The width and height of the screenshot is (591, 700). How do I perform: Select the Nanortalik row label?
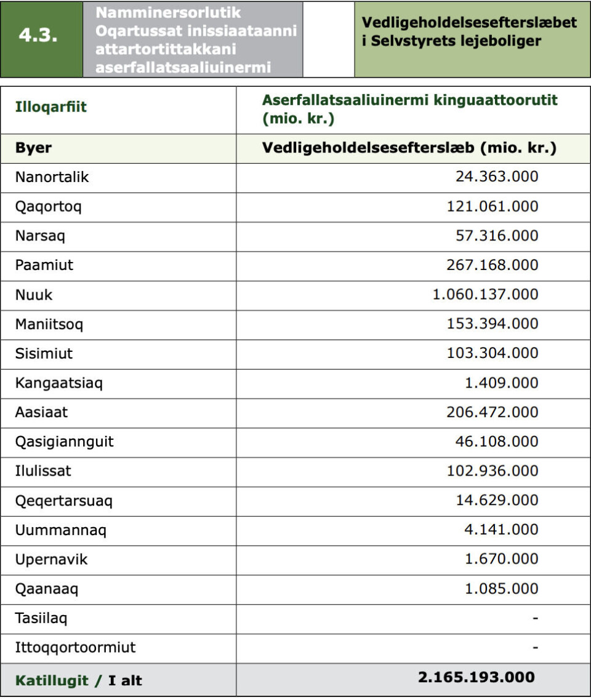(x=52, y=177)
